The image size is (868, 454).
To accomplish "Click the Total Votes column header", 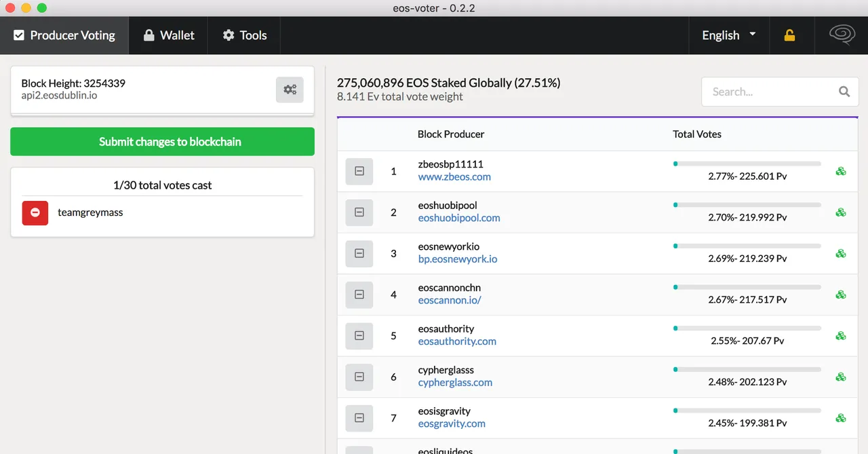I will click(x=697, y=134).
